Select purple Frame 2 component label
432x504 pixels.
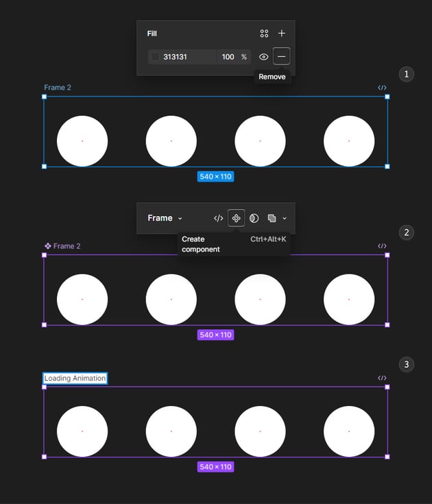(62, 246)
